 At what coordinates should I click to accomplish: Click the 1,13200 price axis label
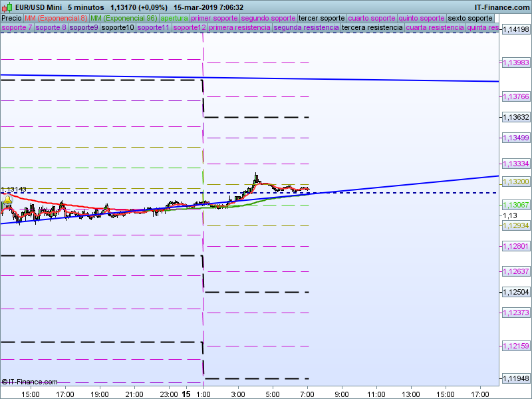tap(515, 182)
